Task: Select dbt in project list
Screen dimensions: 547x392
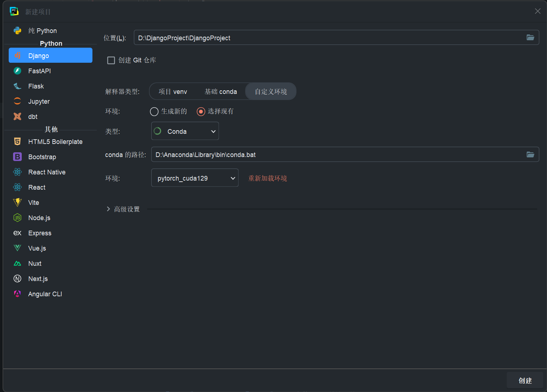Action: point(50,116)
